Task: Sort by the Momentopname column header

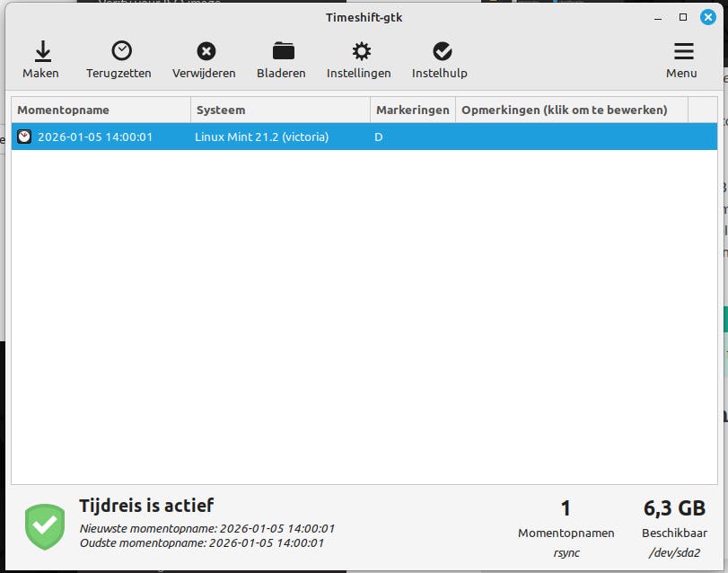Action: coord(101,110)
